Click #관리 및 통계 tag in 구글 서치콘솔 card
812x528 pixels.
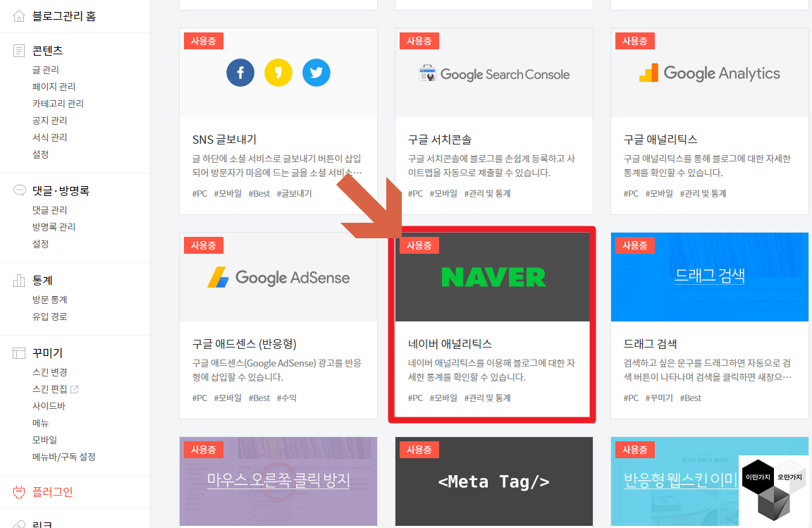487,193
